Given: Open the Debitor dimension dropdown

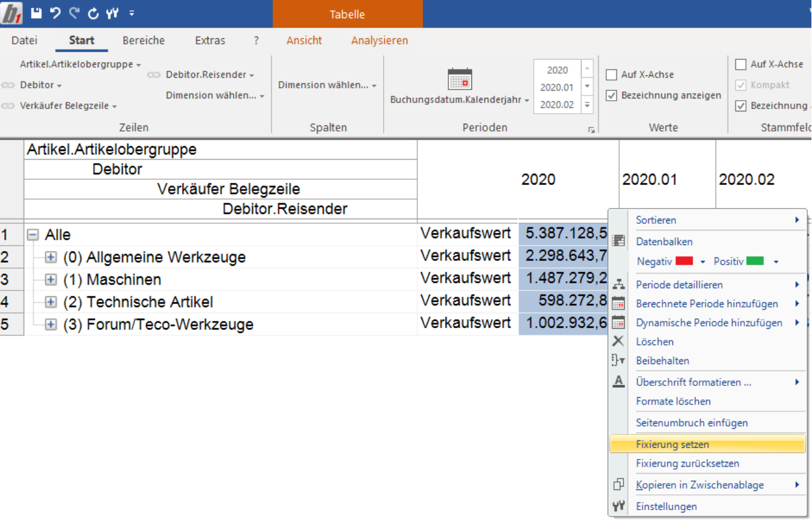Looking at the screenshot, I should tap(41, 85).
